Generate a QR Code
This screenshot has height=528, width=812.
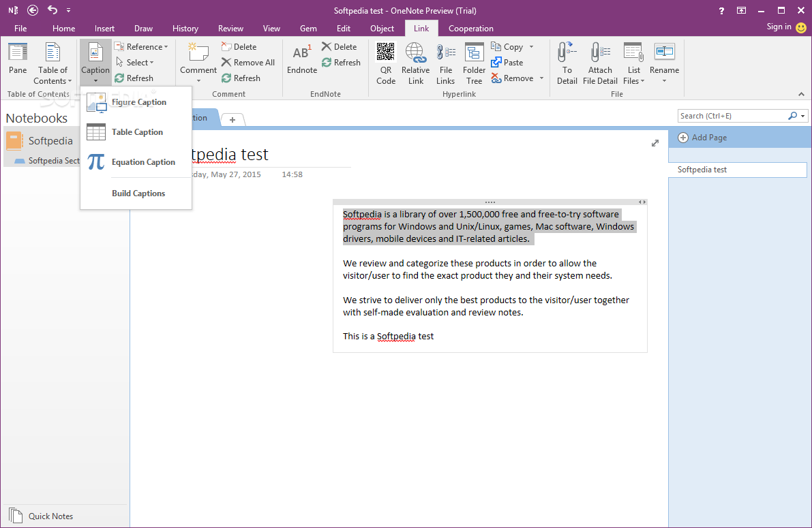[386, 63]
